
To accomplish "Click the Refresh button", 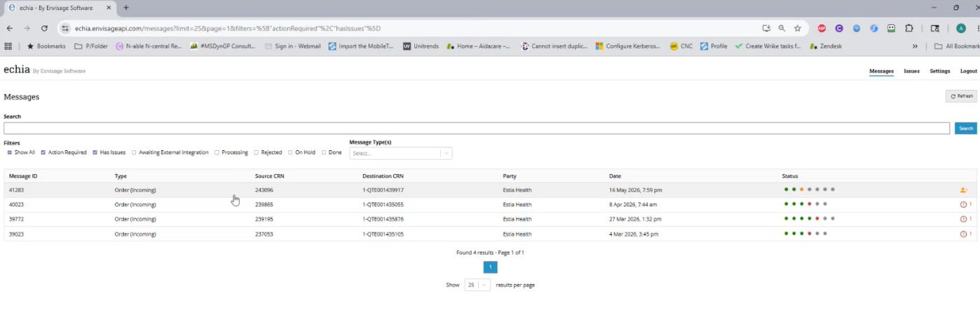I will (961, 96).
